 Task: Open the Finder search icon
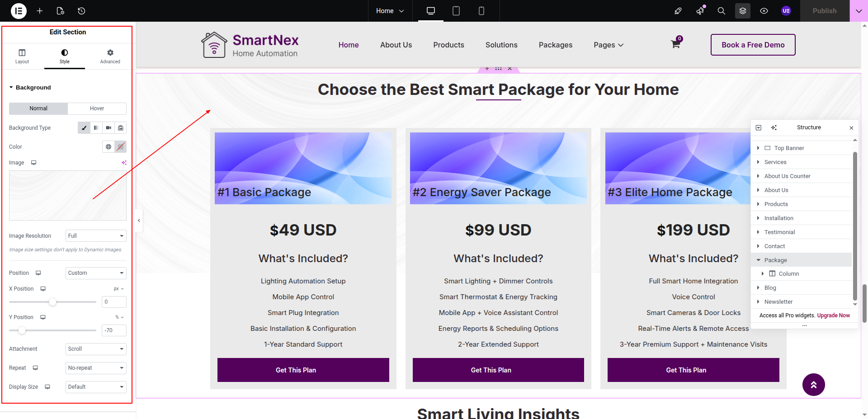tap(722, 11)
